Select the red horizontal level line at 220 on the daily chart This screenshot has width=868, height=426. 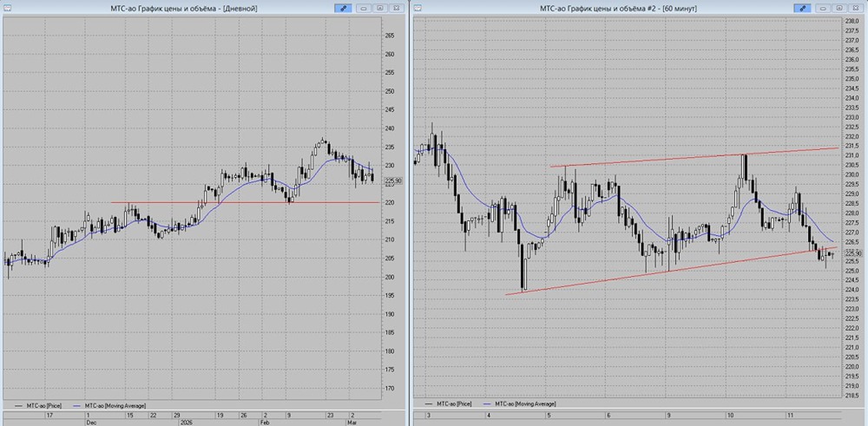click(246, 202)
